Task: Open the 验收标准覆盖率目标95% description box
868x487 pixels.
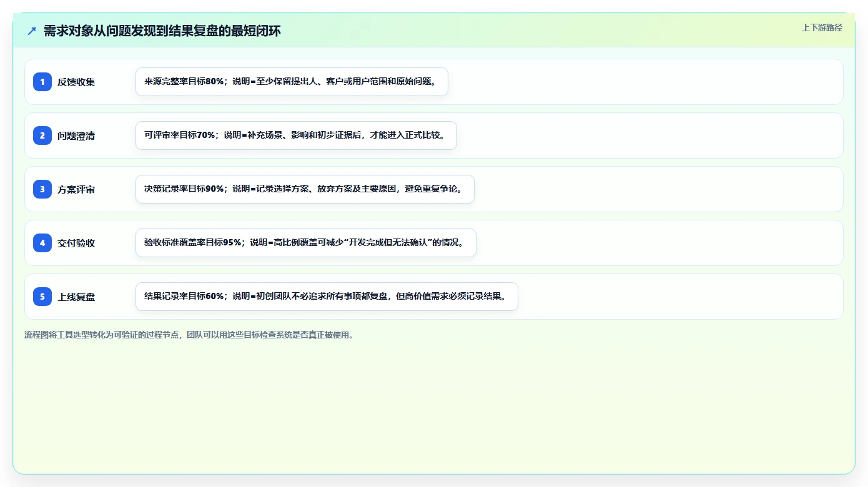Action: pos(306,243)
